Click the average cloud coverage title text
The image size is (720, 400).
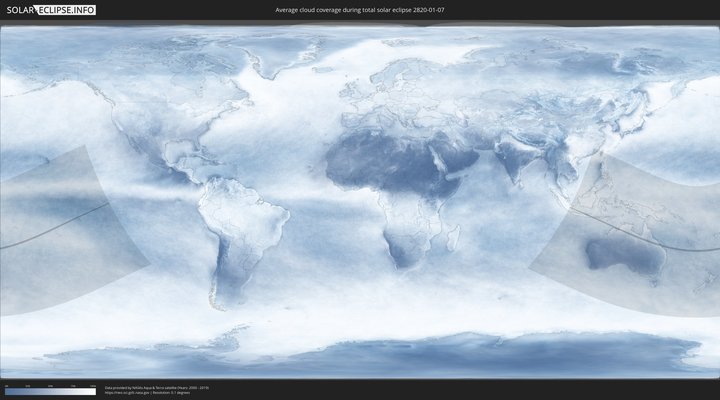point(360,10)
